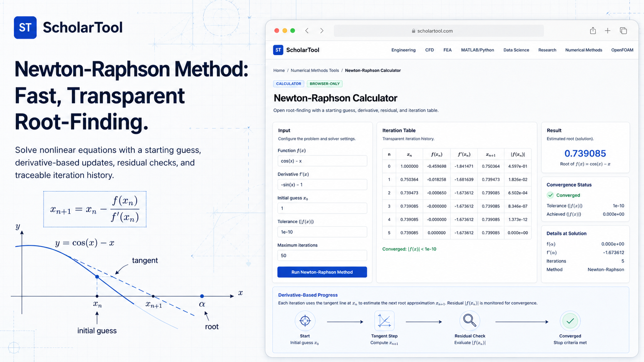Open the Engineering menu
This screenshot has width=644, height=362.
click(403, 50)
